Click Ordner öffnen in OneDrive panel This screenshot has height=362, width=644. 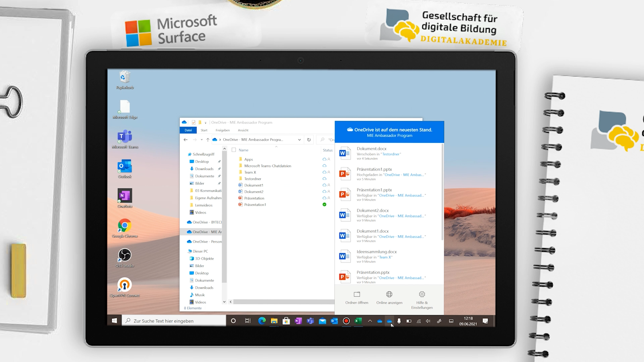click(357, 298)
